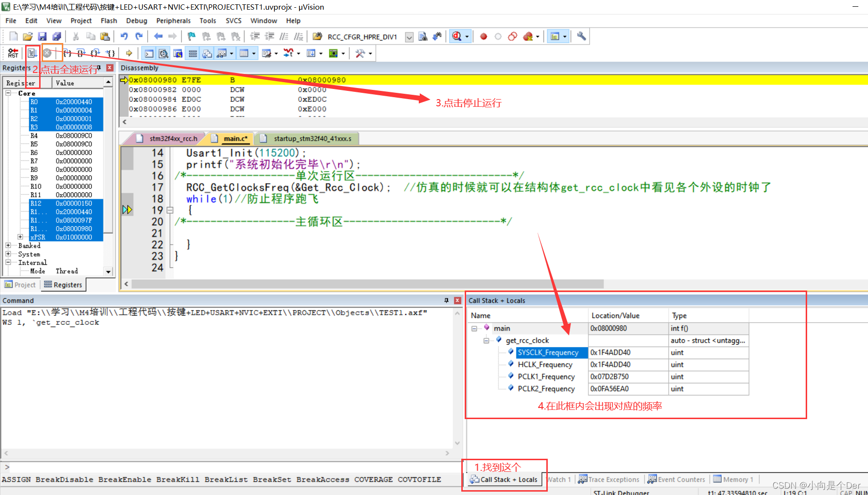Step over the current line
This screenshot has width=868, height=495.
[x=81, y=53]
